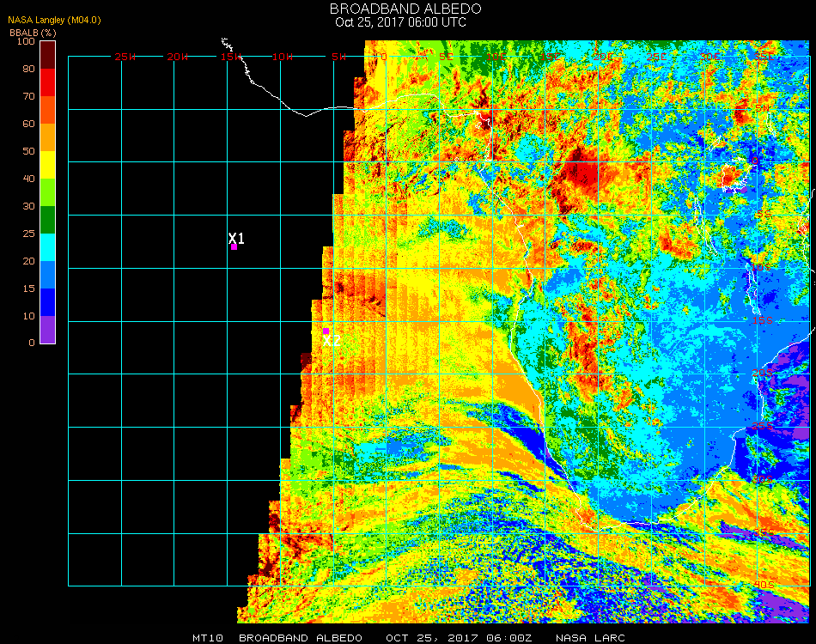Viewport: 816px width, 644px height.
Task: Click the '35S' latitude label
Action: point(764,532)
